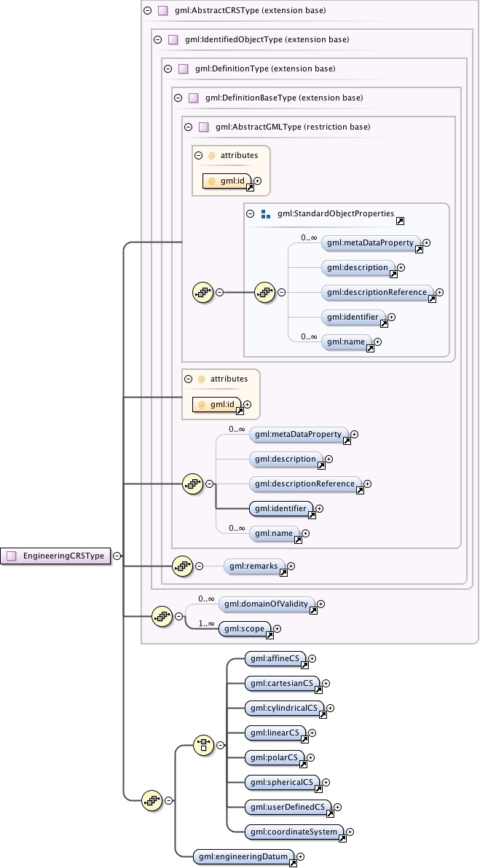Collapse the gml:IdentifiedObjectType extension base box
The width and height of the screenshot is (480, 868).
(x=158, y=40)
